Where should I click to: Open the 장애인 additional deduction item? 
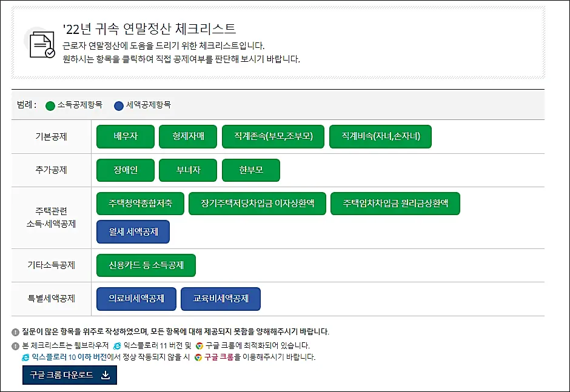125,170
